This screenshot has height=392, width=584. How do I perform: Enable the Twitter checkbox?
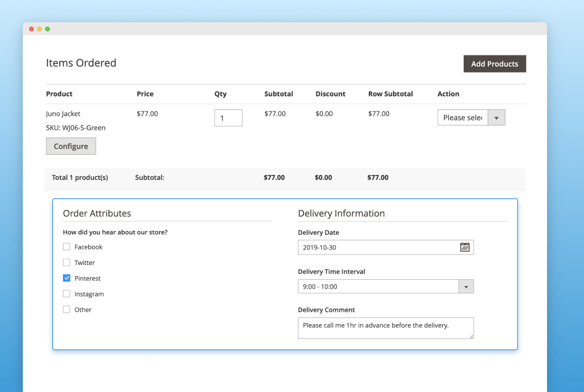[67, 263]
